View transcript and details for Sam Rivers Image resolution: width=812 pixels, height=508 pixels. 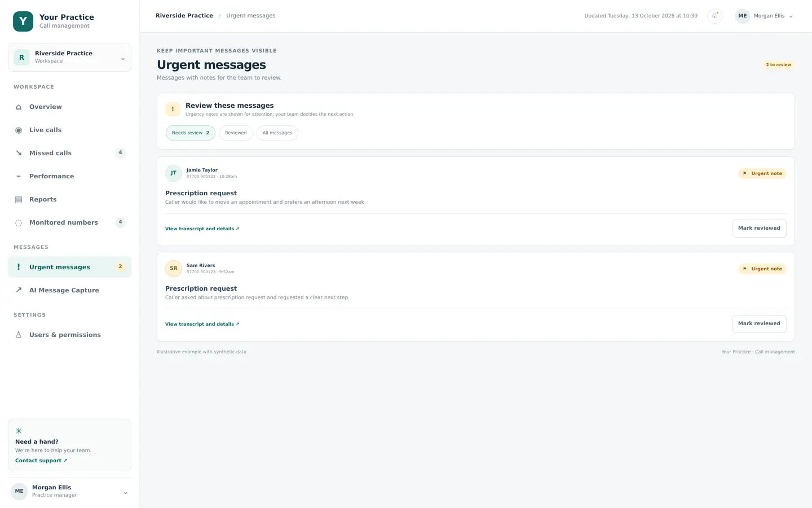click(202, 324)
